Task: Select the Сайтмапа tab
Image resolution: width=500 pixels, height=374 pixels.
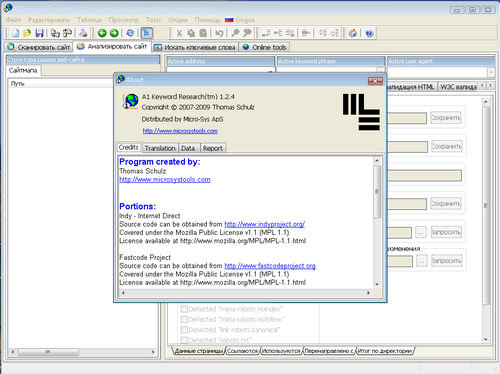Action: click(23, 70)
